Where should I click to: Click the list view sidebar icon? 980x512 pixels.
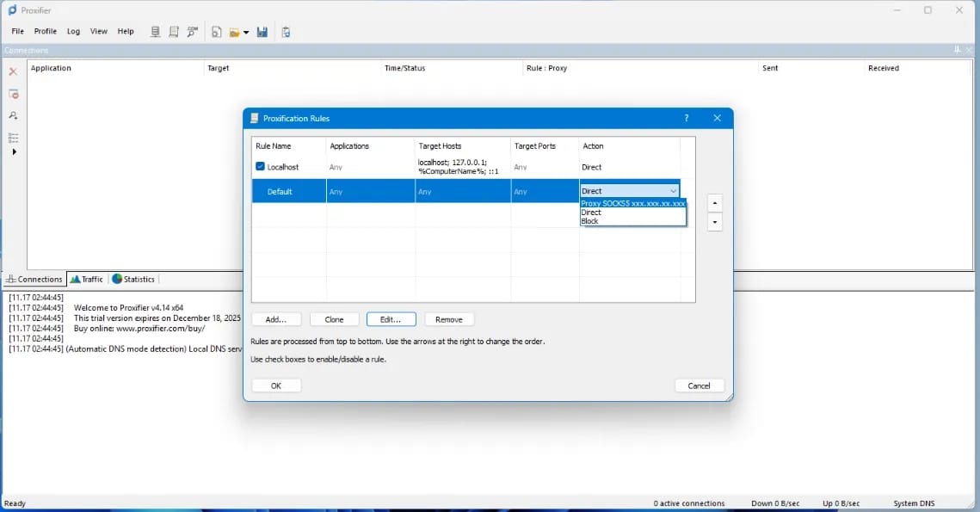(x=13, y=138)
